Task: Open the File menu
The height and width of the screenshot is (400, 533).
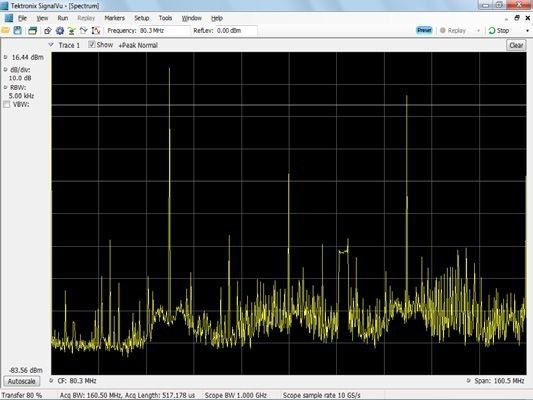Action: (x=22, y=18)
